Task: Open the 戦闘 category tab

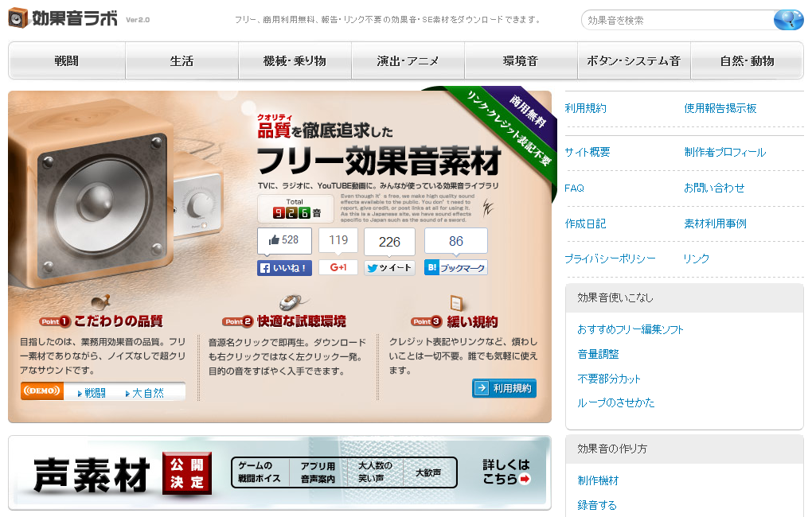Action: [67, 60]
